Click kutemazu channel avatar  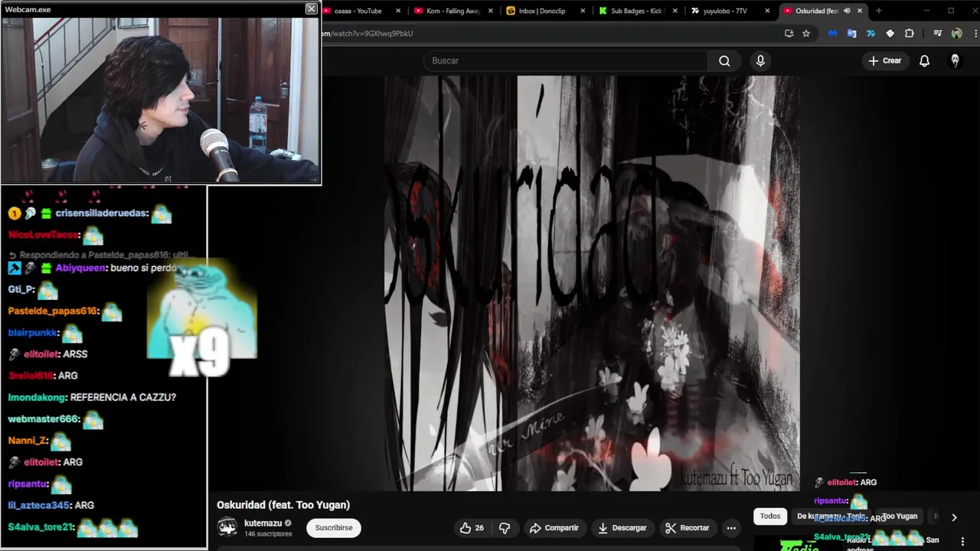227,527
